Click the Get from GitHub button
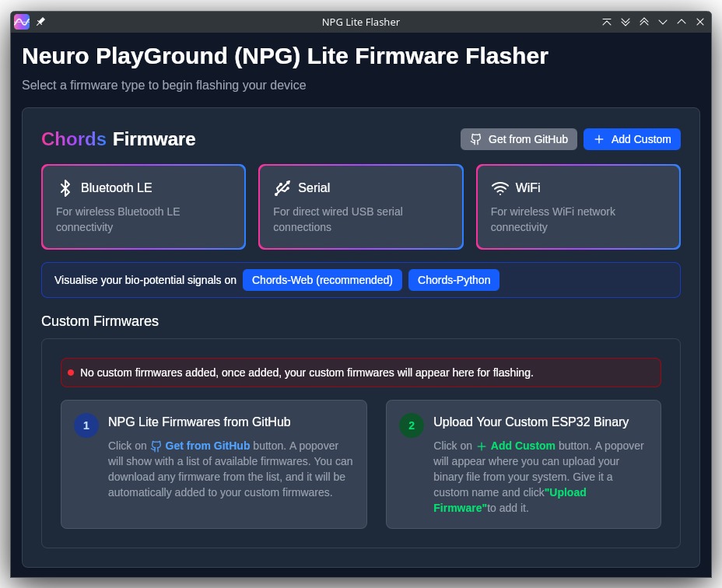Screen dimensions: 722x588 518,139
